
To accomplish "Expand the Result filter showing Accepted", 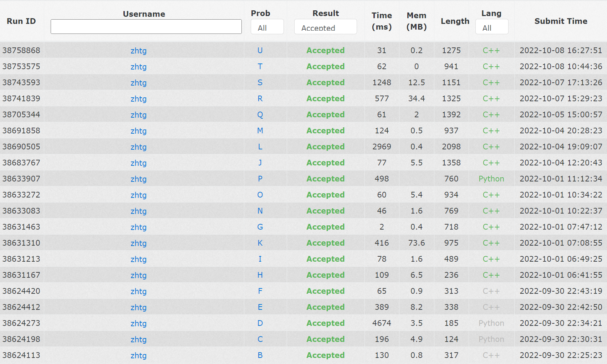I will (325, 27).
